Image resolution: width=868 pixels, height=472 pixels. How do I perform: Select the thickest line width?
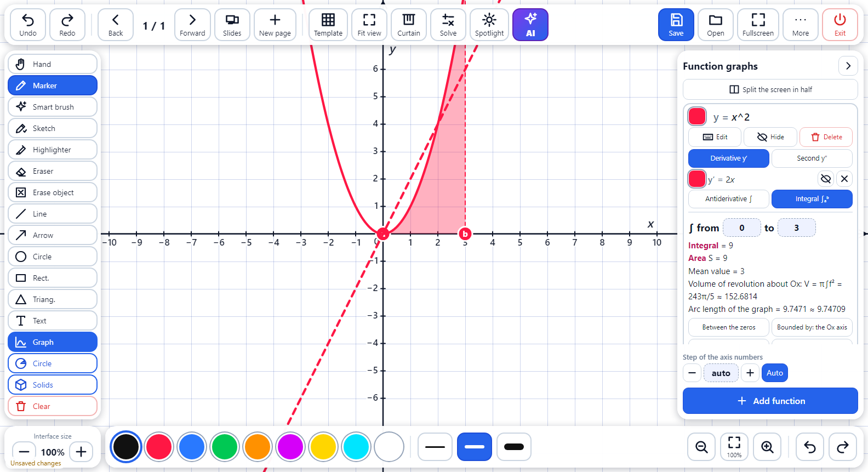coord(514,447)
